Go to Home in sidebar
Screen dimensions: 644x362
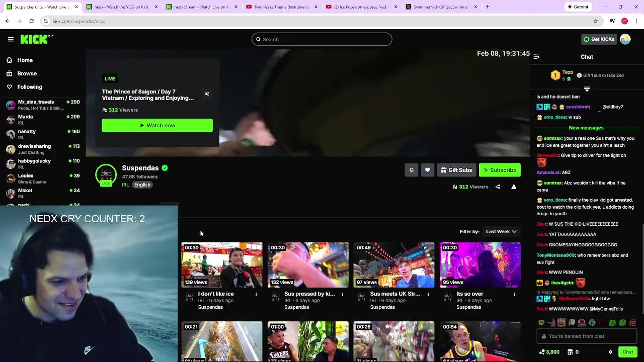pos(25,60)
